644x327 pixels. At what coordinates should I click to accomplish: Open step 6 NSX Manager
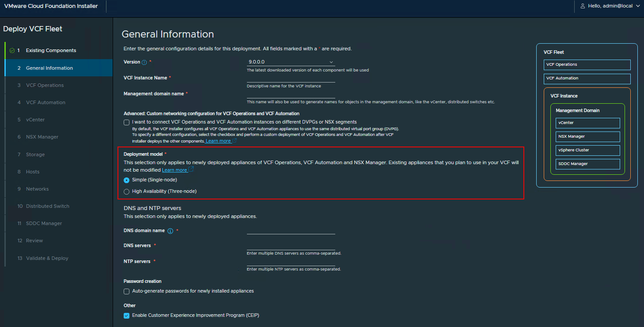58,137
